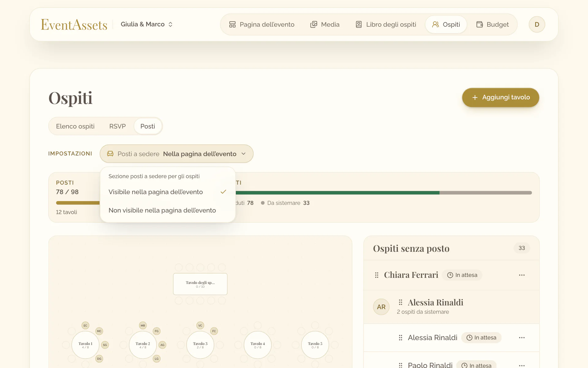Open the Media section
588x368 pixels.
[x=325, y=25]
